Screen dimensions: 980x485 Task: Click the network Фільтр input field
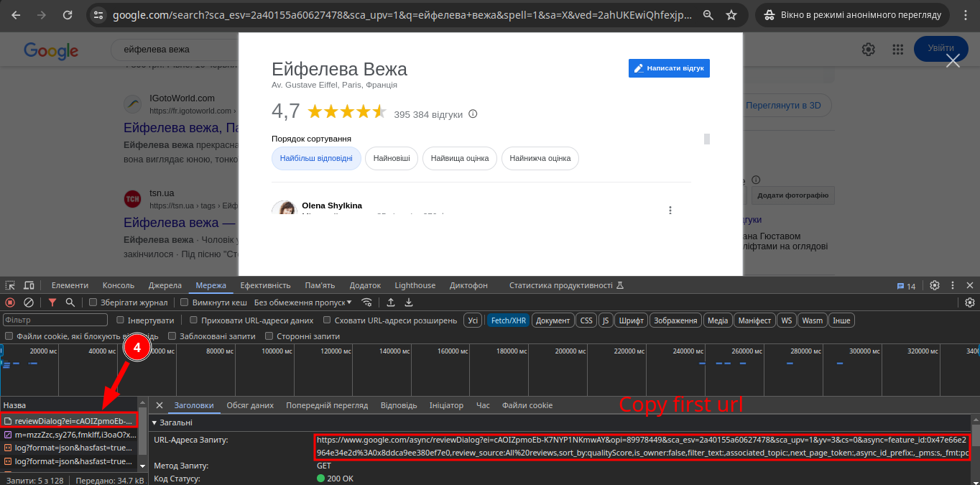click(x=55, y=320)
